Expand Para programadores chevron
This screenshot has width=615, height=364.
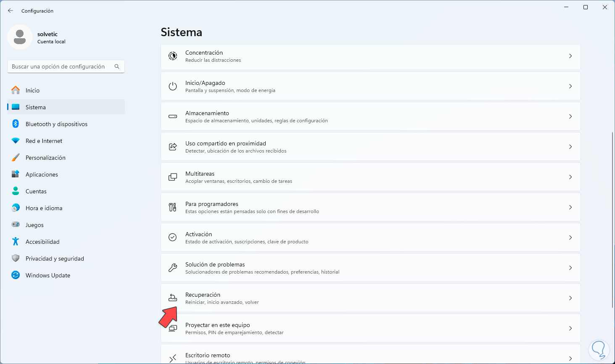tap(570, 207)
